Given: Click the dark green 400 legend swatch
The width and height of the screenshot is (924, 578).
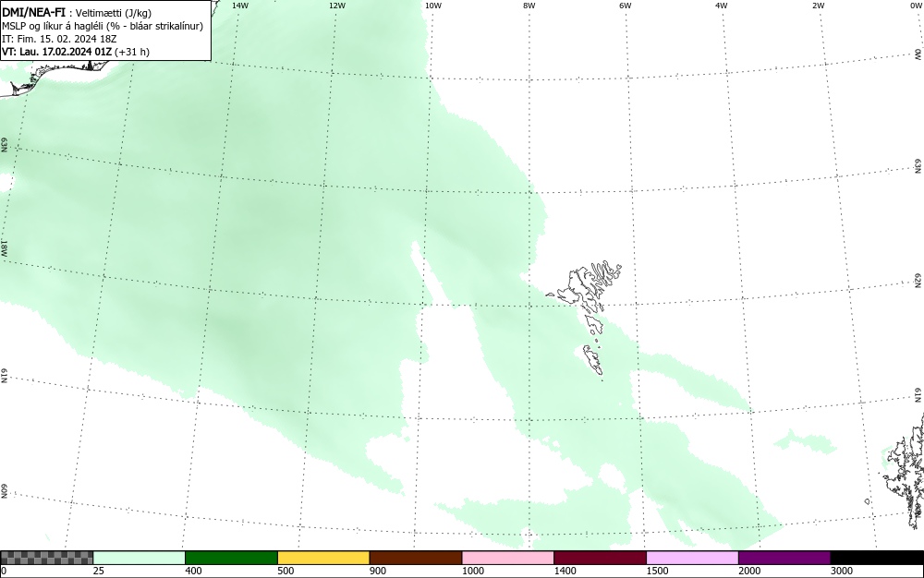Looking at the screenshot, I should (231, 558).
